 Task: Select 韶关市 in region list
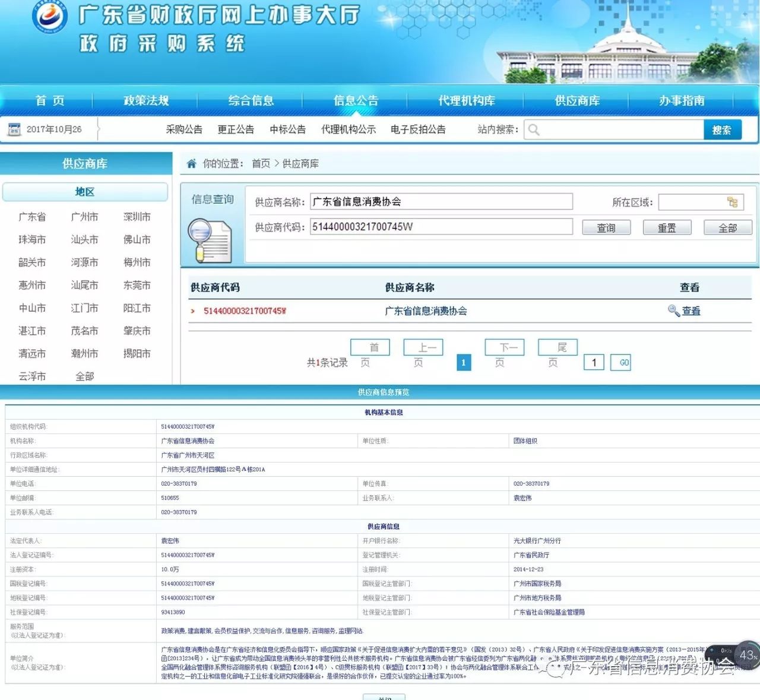(32, 262)
